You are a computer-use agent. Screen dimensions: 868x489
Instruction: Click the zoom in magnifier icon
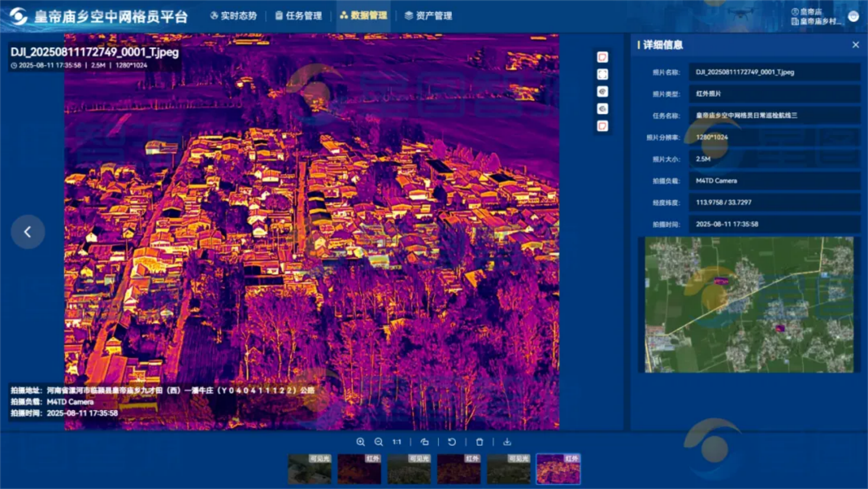pyautogui.click(x=361, y=442)
